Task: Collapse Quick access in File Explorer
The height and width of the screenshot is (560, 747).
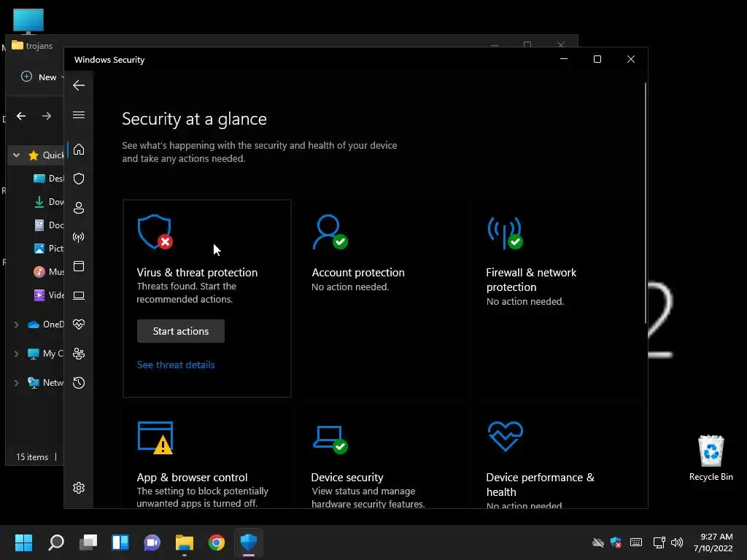Action: 16,155
